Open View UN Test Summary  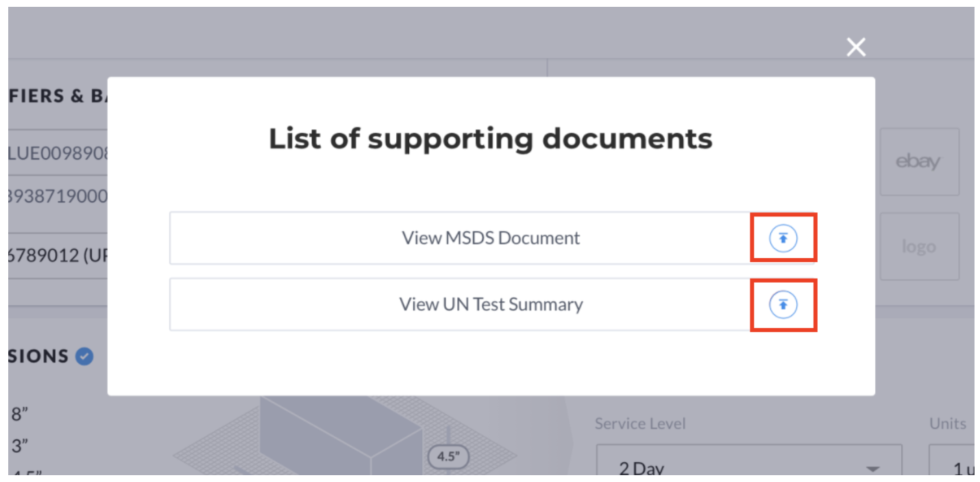click(491, 305)
